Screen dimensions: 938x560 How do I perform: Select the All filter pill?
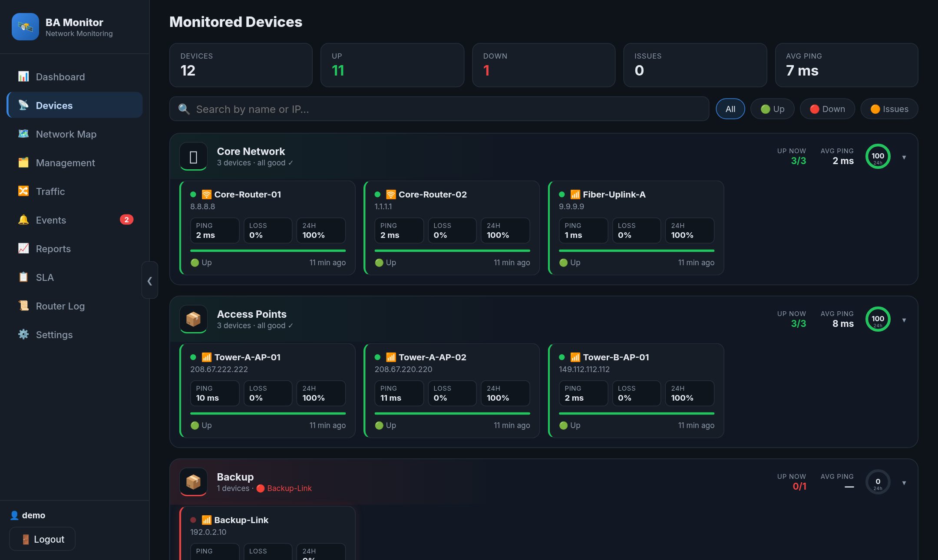coord(730,109)
